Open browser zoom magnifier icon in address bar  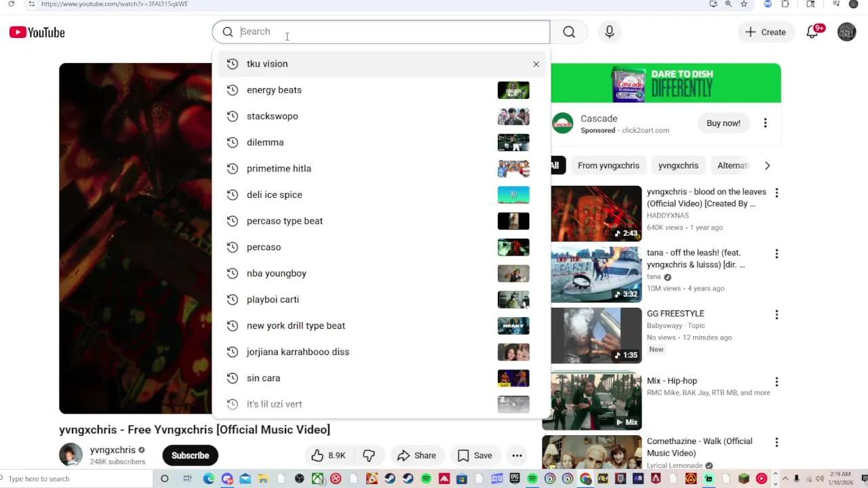pos(728,4)
